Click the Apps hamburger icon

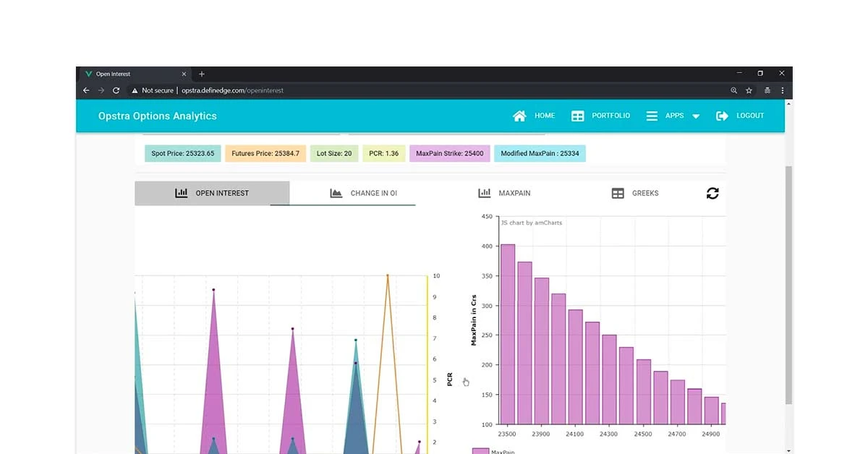coord(652,116)
